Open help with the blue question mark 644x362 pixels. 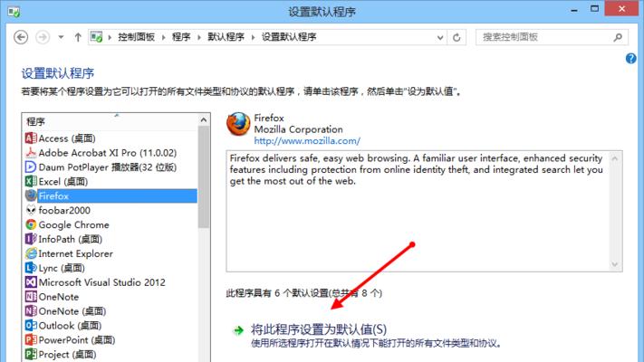click(x=630, y=58)
